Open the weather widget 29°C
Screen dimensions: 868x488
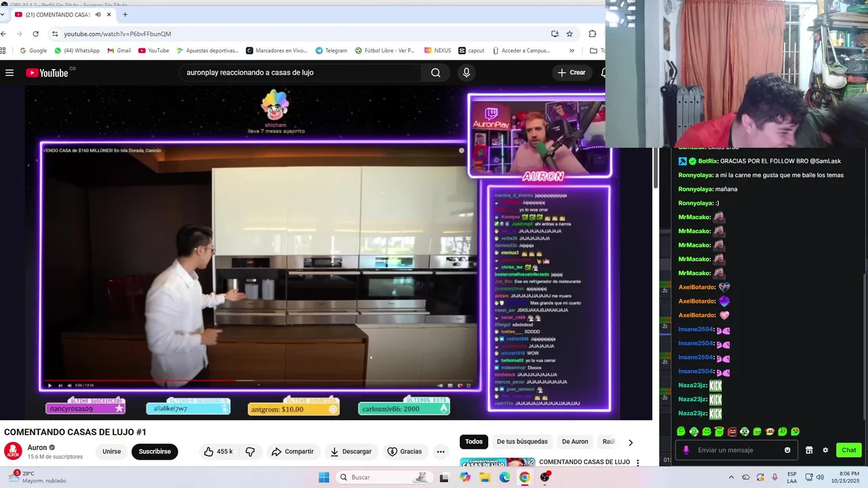click(37, 477)
